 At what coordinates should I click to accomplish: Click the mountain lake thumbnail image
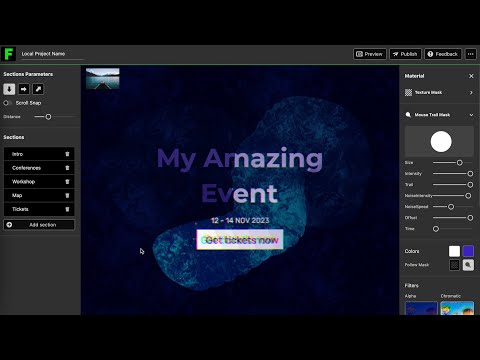pyautogui.click(x=103, y=78)
